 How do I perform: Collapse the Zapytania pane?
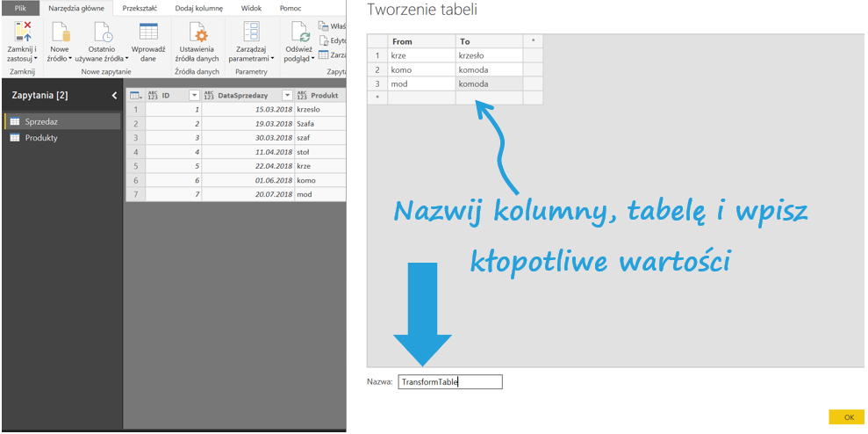[x=113, y=95]
